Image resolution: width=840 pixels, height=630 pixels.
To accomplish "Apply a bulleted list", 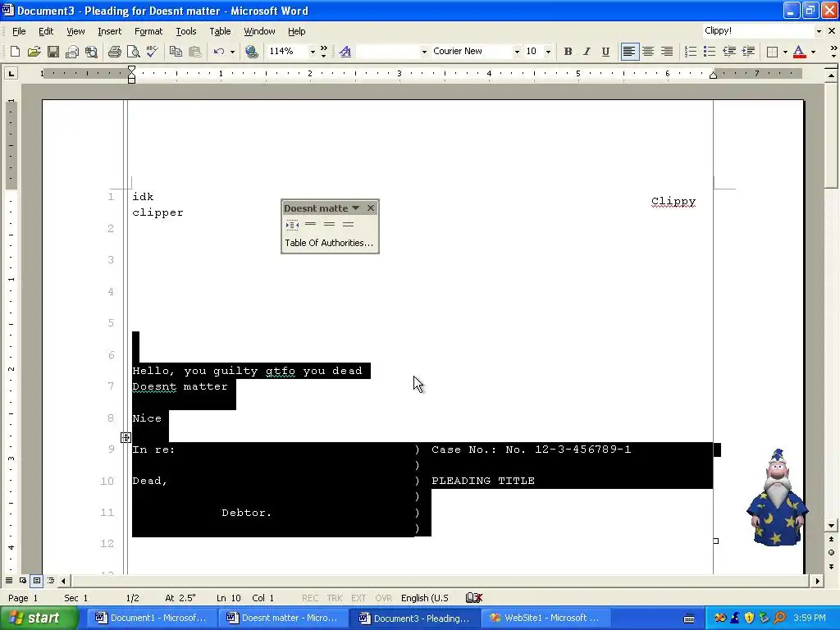I will click(x=710, y=52).
